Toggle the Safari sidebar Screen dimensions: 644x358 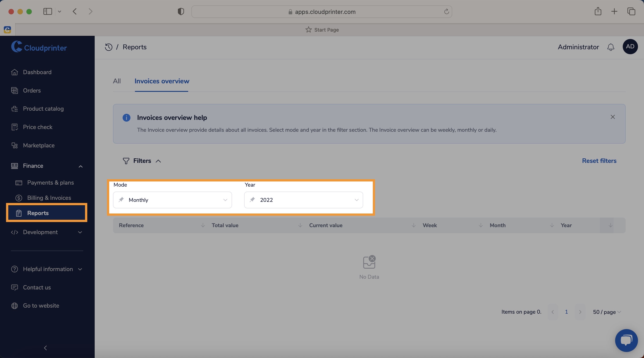click(47, 11)
